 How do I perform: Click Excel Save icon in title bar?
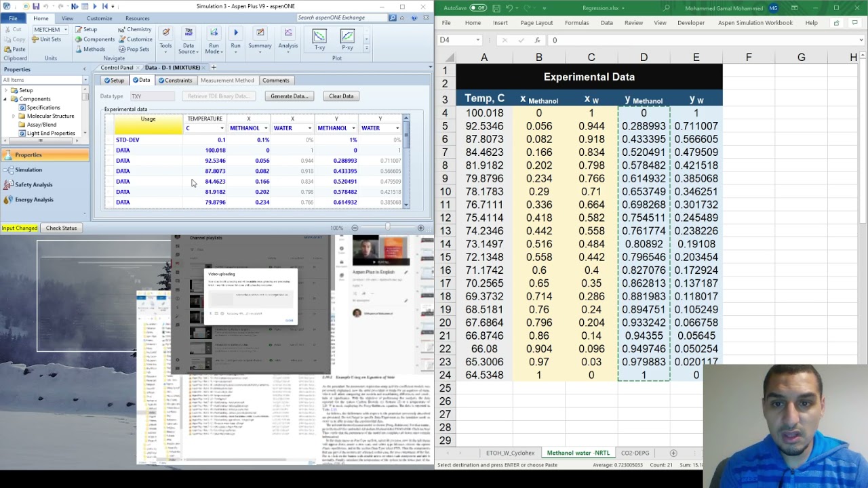[x=497, y=8]
